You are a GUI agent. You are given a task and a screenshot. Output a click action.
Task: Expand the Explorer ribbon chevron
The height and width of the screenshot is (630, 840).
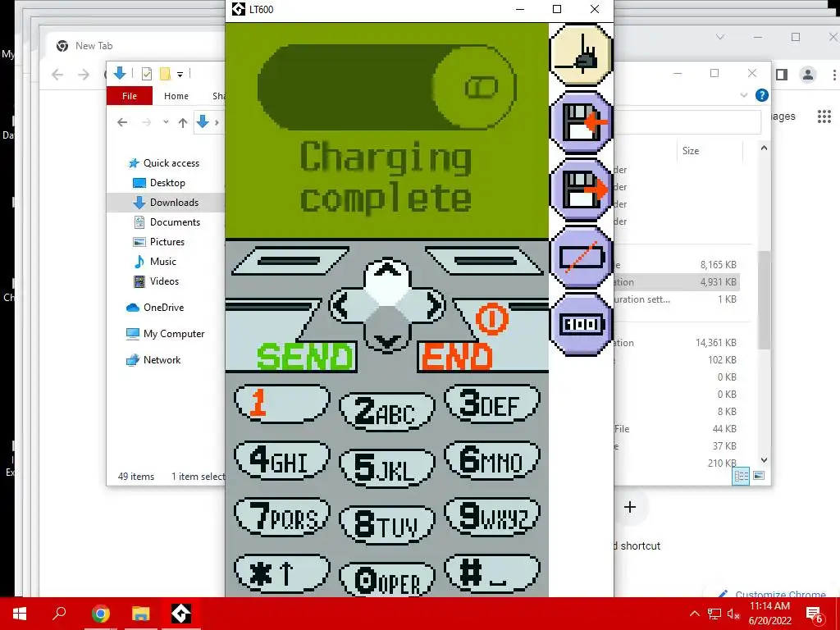point(743,95)
